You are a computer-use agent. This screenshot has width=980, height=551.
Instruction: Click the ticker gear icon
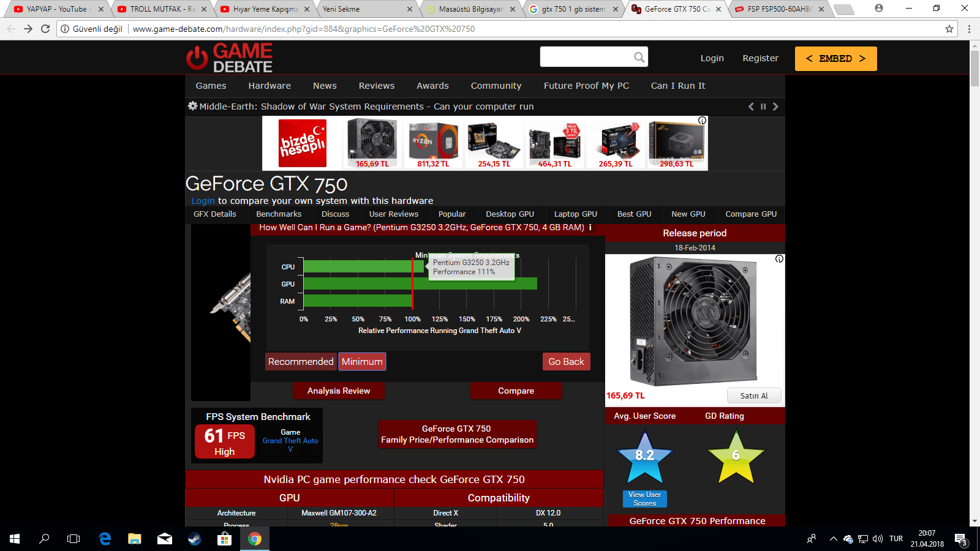tap(192, 106)
